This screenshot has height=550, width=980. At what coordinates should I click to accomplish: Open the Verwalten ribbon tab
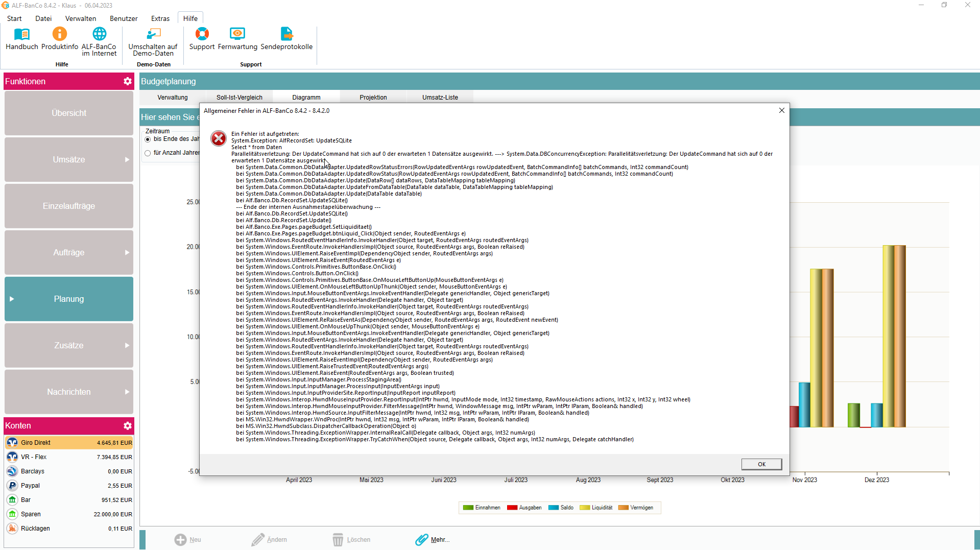pos(81,18)
